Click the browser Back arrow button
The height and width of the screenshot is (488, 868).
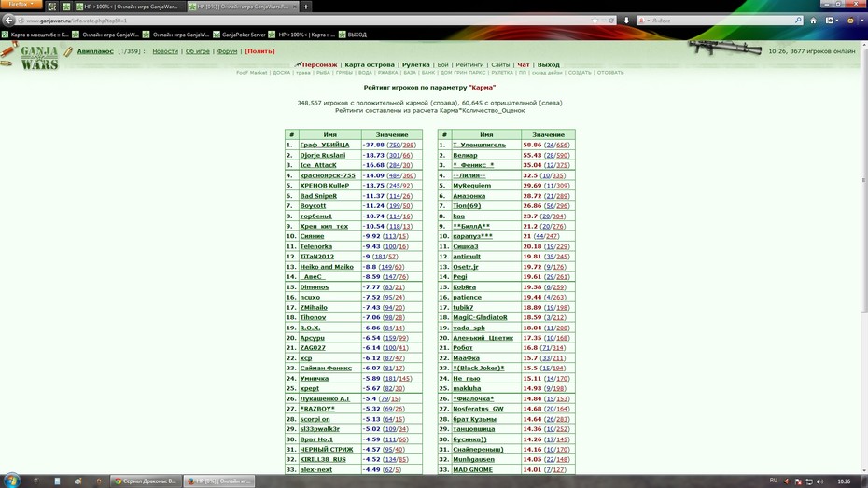8,21
